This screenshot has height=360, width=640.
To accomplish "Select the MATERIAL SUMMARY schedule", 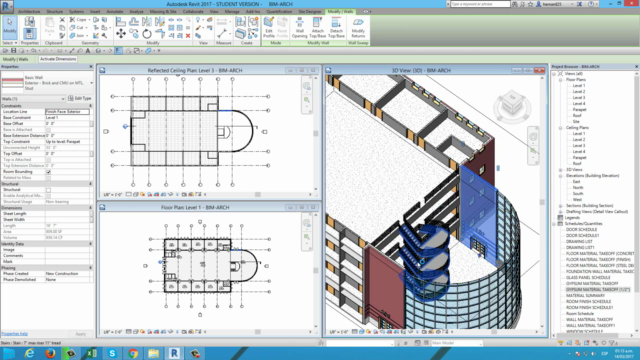I will (x=585, y=296).
